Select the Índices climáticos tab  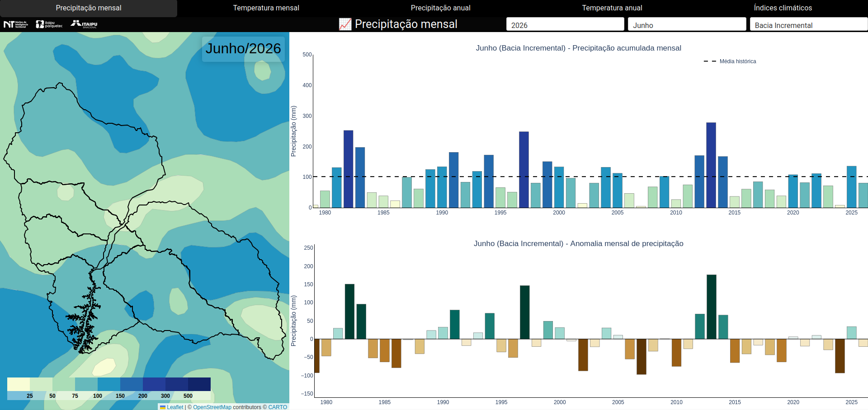click(x=783, y=8)
